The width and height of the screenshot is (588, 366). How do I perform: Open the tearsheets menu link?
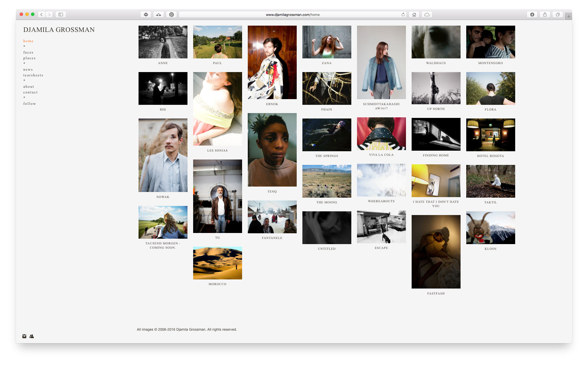click(x=33, y=75)
